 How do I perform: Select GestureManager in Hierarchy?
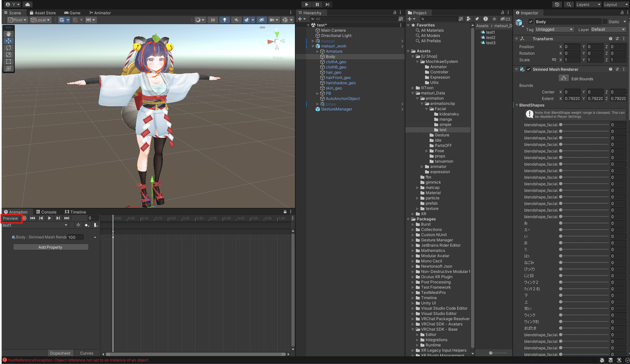pyautogui.click(x=337, y=109)
